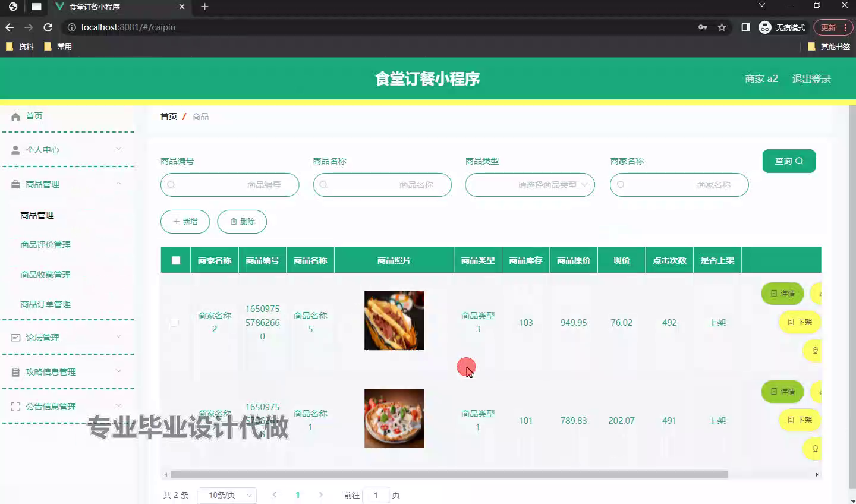Reload the page with refresh icon
The height and width of the screenshot is (504, 856).
pyautogui.click(x=48, y=27)
